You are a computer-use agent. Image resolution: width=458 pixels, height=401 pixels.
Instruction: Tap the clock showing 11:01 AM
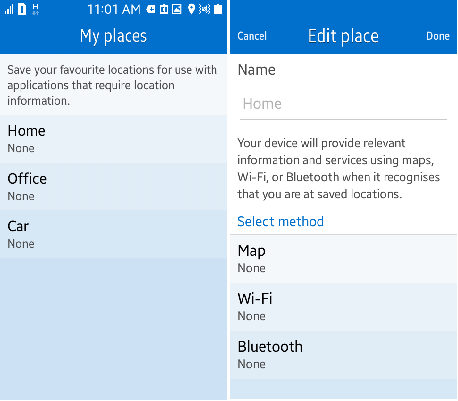[x=114, y=9]
